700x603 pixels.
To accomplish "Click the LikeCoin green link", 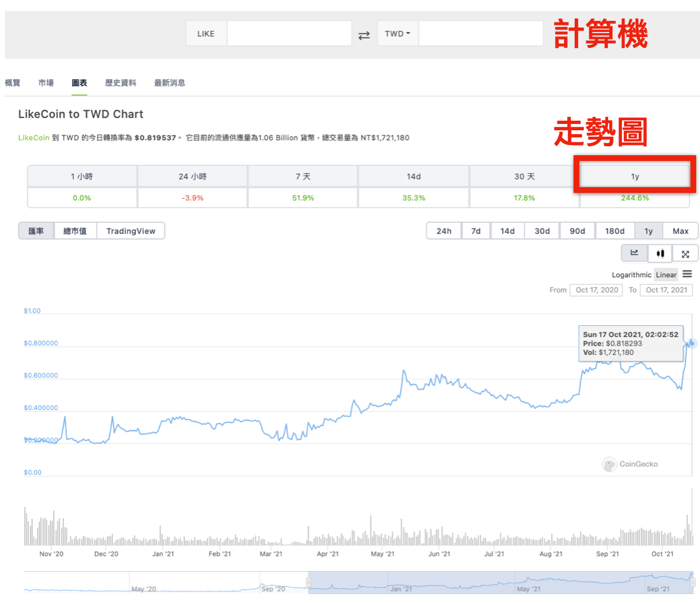I will pos(33,137).
